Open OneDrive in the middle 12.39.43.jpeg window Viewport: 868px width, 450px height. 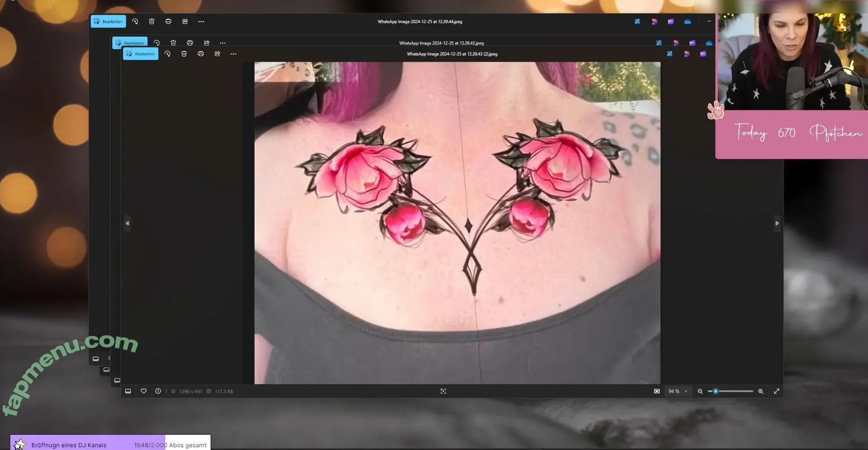coord(709,43)
